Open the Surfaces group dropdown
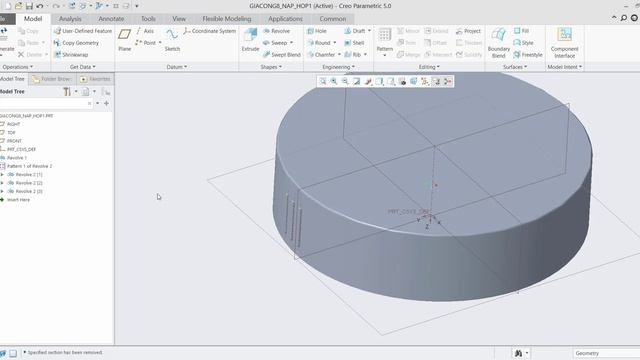 (x=515, y=67)
